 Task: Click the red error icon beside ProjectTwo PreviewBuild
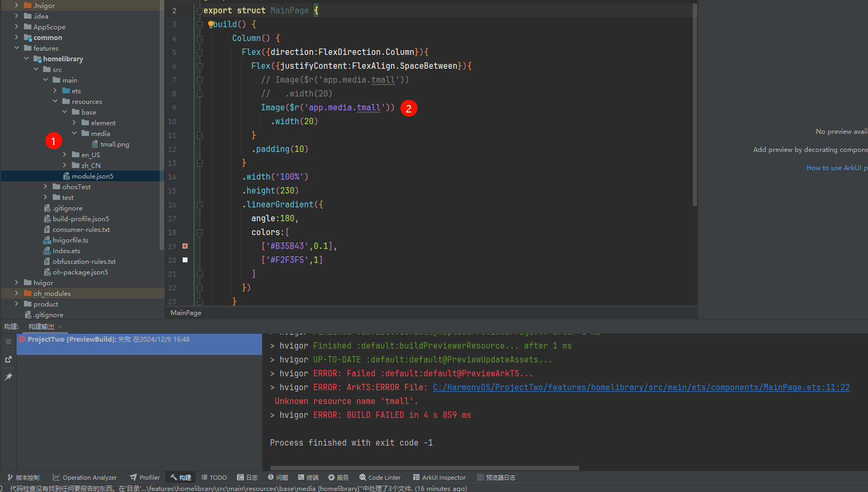(22, 339)
